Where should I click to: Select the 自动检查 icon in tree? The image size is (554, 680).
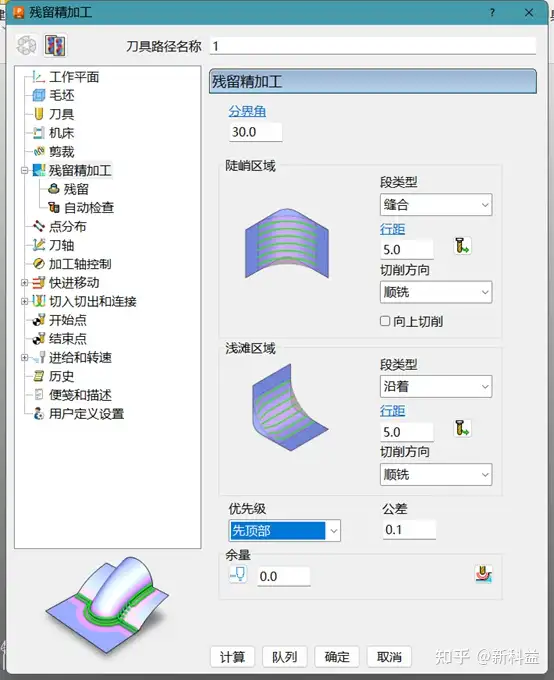(54, 207)
